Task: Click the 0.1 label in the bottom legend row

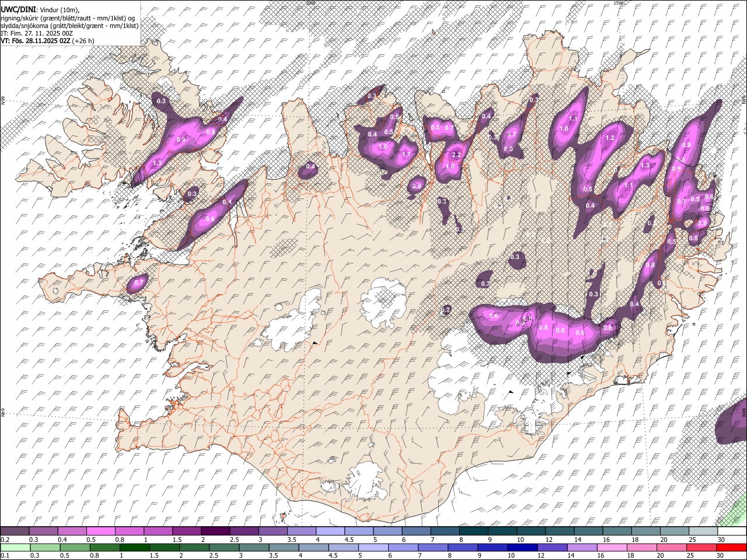Action: click(5, 555)
